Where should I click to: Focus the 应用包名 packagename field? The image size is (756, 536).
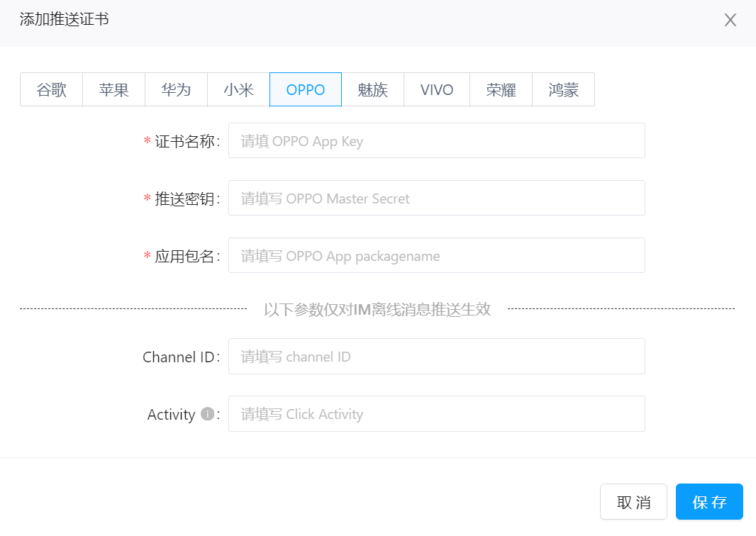click(436, 256)
